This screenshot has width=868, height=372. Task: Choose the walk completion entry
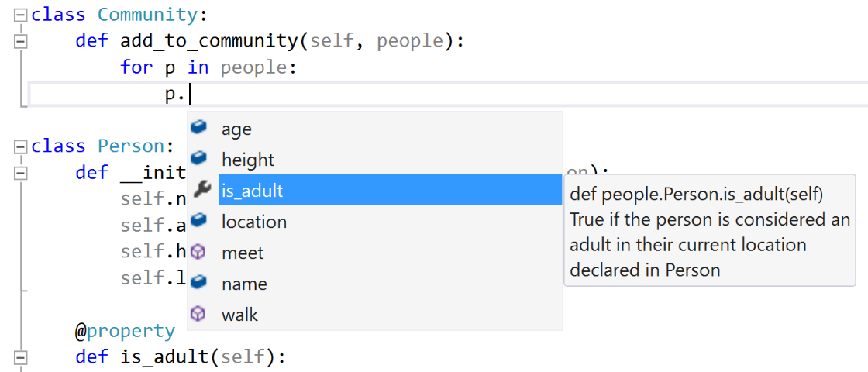(239, 315)
